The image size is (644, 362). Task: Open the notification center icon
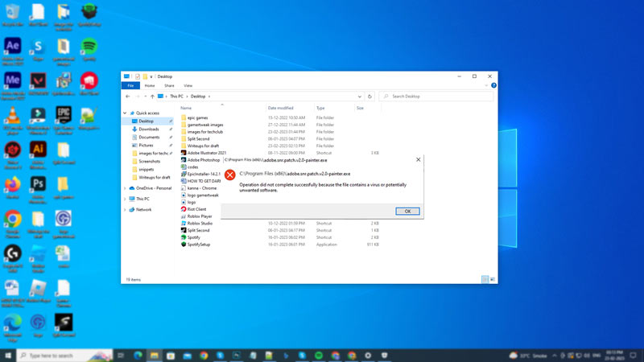634,355
